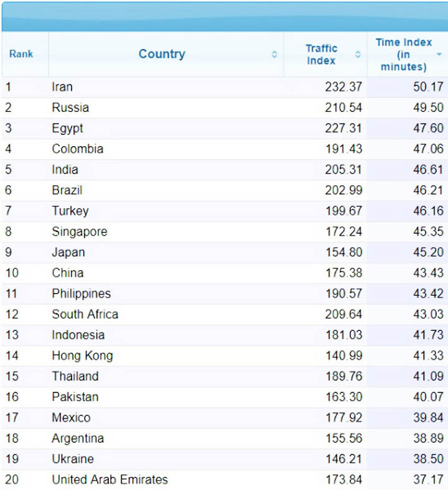Click the Traffic Index header text
Screen dimensions: 448x490
321,55
